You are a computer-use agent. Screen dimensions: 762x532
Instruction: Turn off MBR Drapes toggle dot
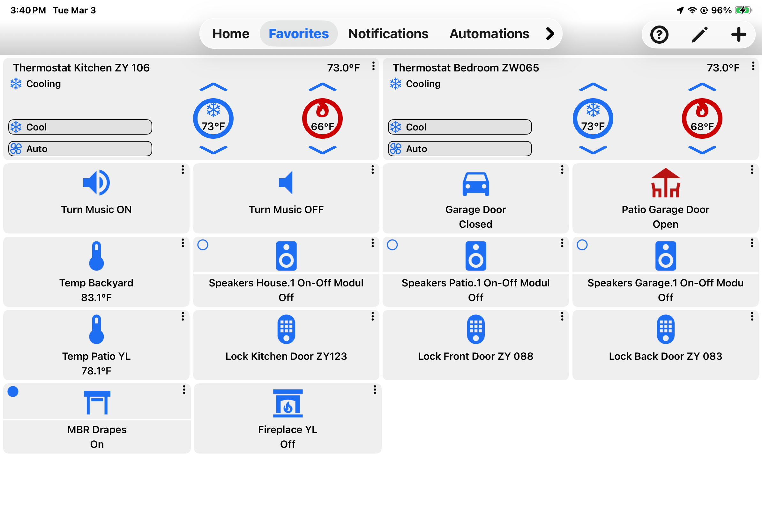pyautogui.click(x=13, y=391)
